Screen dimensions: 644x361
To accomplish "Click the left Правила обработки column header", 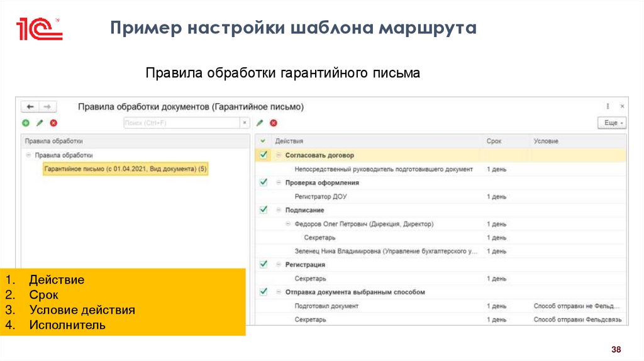I will click(x=54, y=141).
